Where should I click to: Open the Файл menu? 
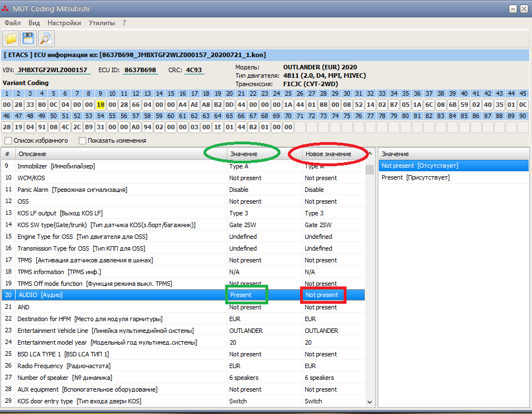pyautogui.click(x=12, y=23)
